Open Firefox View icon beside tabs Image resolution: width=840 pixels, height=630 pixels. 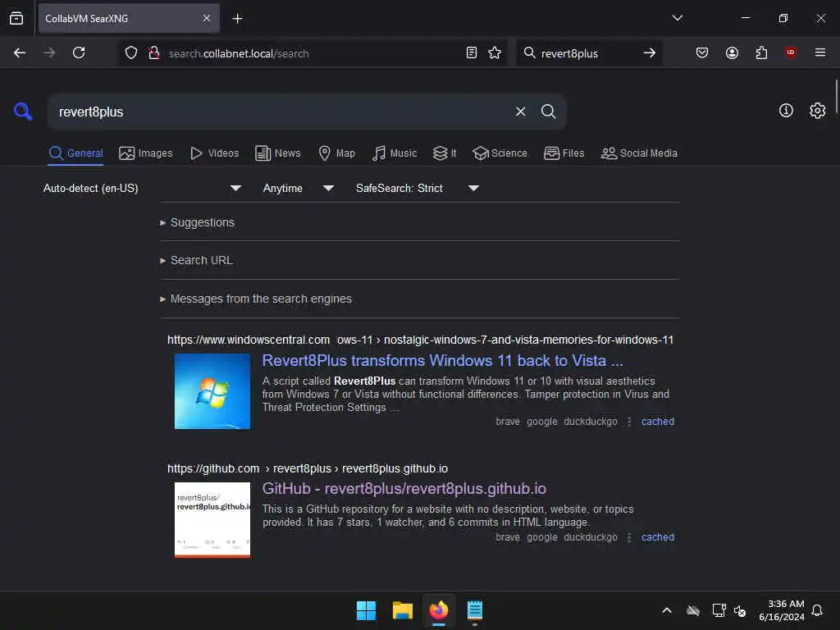point(16,18)
